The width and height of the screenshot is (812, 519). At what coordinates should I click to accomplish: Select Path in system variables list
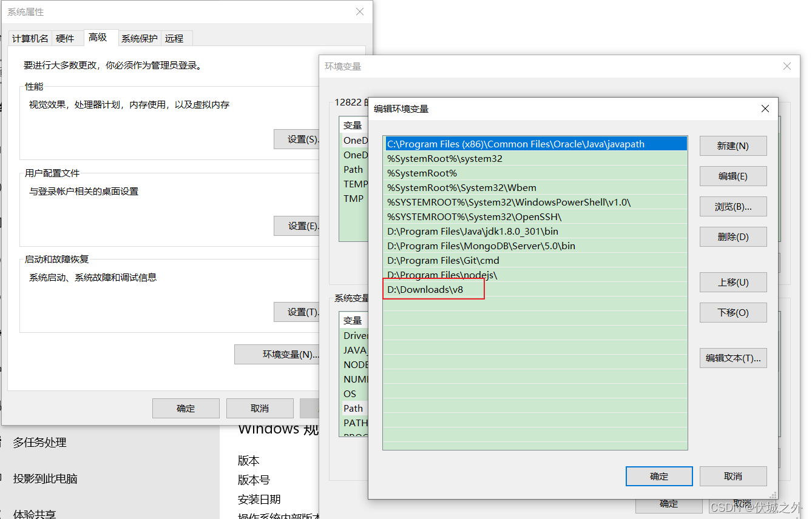point(354,409)
